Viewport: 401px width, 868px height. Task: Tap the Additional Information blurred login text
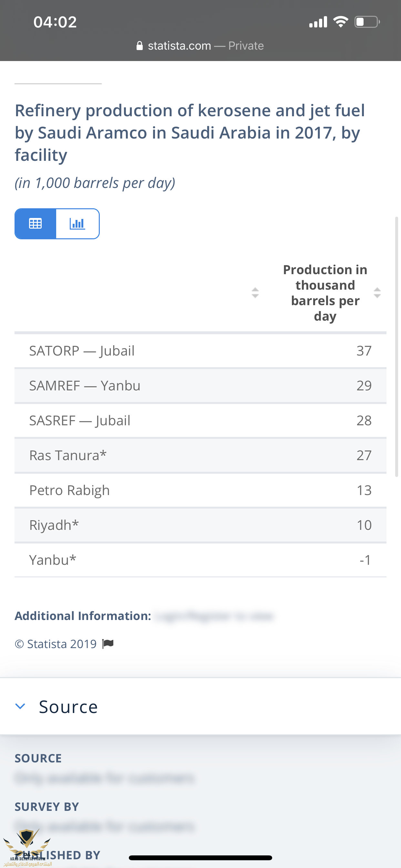point(214,616)
